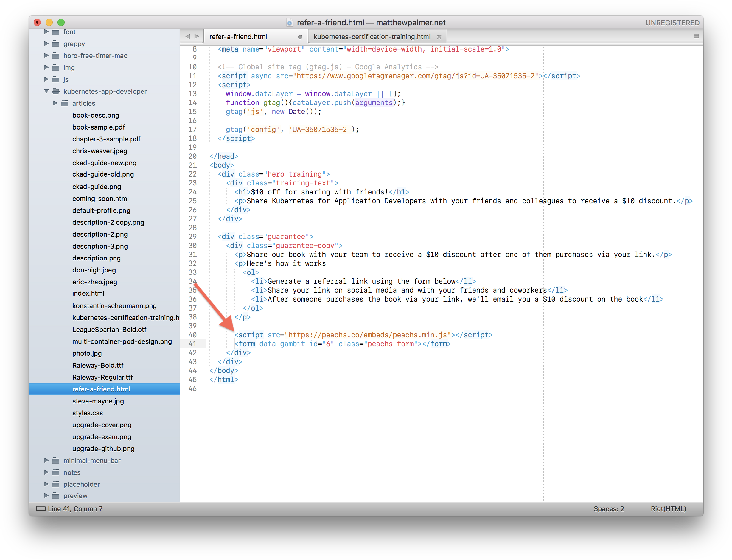Select upgrade-cover.png

click(102, 425)
